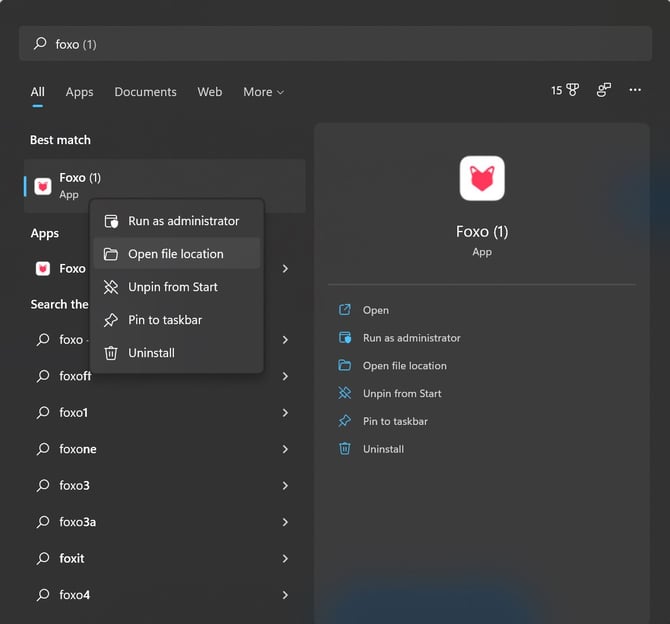670x624 pixels.
Task: Click the trash icon in context menu
Action: 111,353
